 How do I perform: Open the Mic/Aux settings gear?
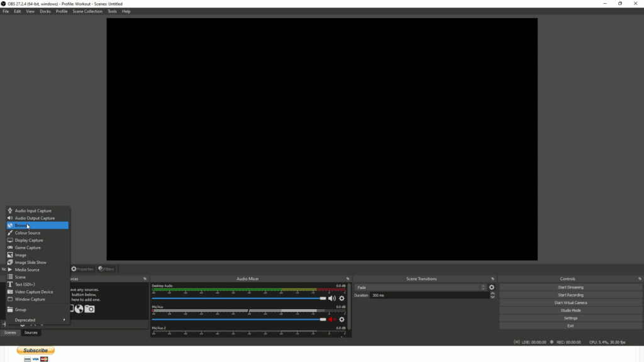point(341,319)
